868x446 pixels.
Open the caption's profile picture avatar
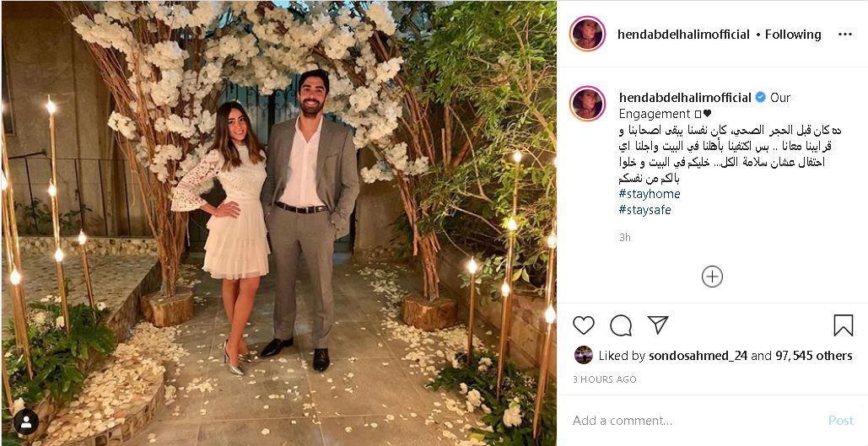point(587,104)
